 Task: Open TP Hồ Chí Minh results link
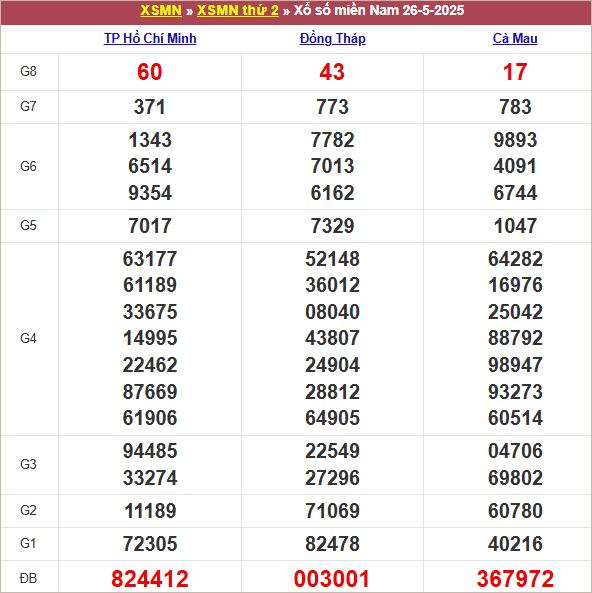coord(150,39)
